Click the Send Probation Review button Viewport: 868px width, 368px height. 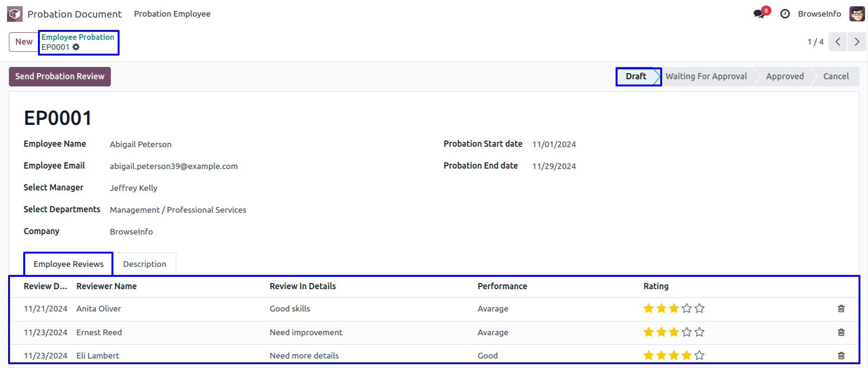point(60,76)
